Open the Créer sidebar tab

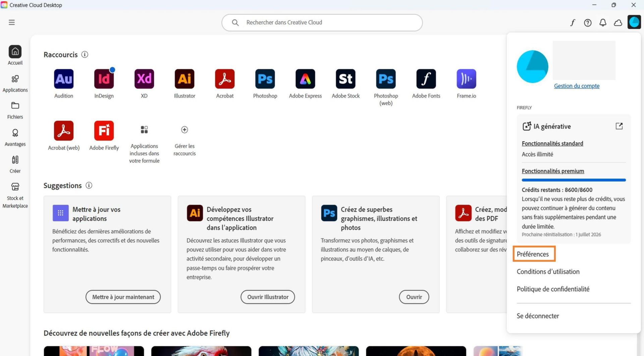tap(15, 164)
